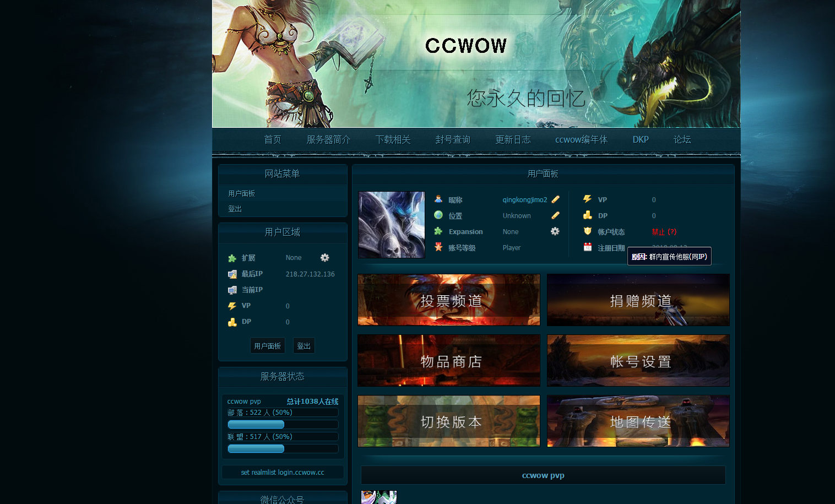835x504 pixels.
Task: Click the pencil icon beside Unknown location
Action: point(555,215)
